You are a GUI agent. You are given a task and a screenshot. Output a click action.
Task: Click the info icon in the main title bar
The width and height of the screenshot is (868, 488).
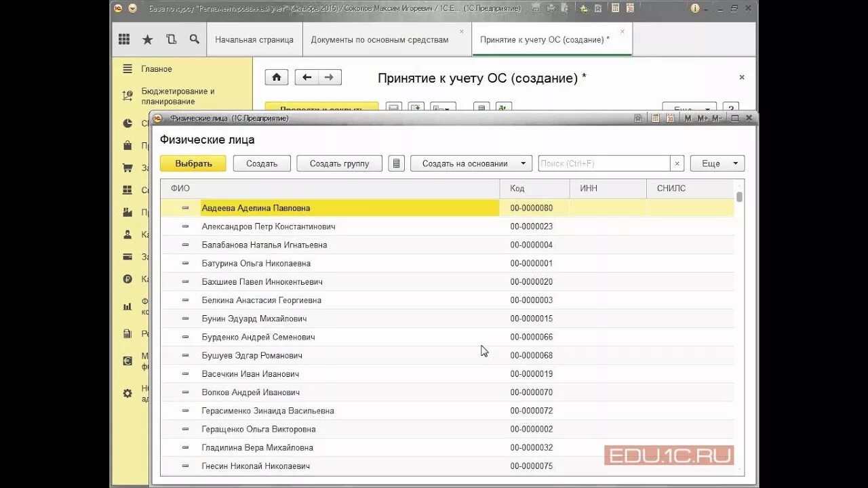point(695,8)
